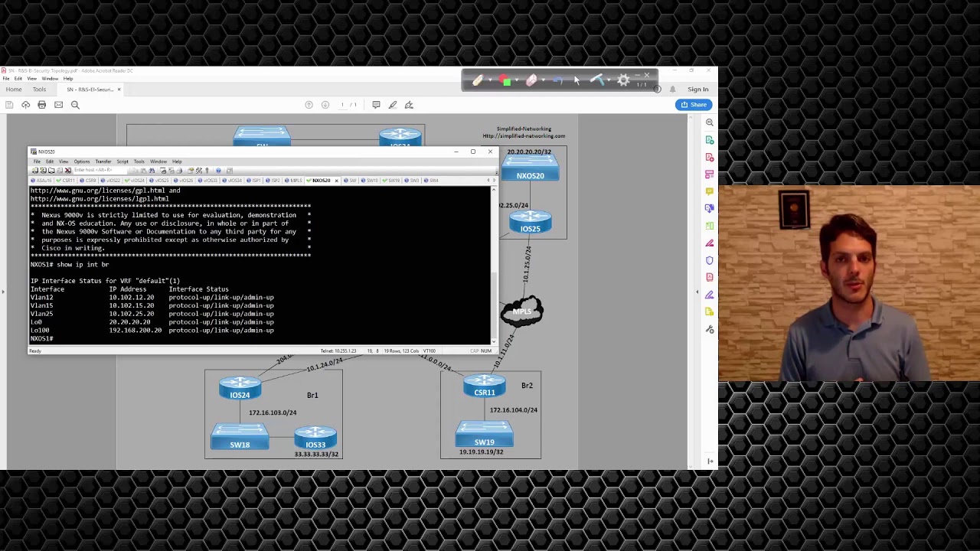The image size is (980, 551).
Task: Open Acrobat Edit menu
Action: (x=18, y=79)
